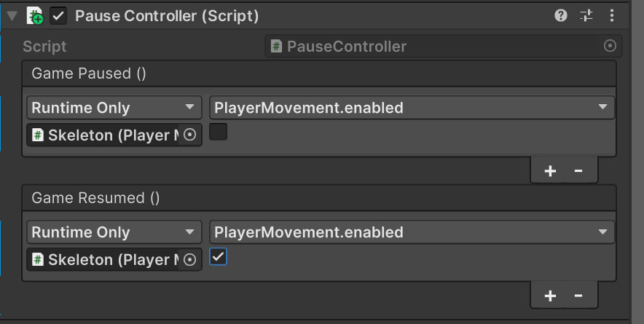Add a listener to Game Paused event
The image size is (644, 324).
coord(550,170)
